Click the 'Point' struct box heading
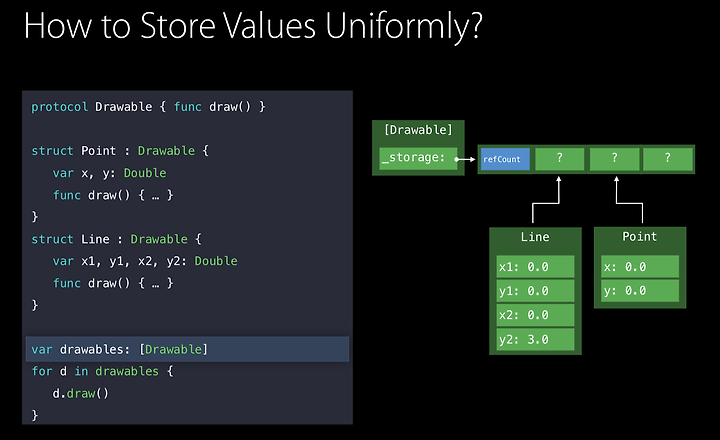This screenshot has width=720, height=440. coord(640,237)
